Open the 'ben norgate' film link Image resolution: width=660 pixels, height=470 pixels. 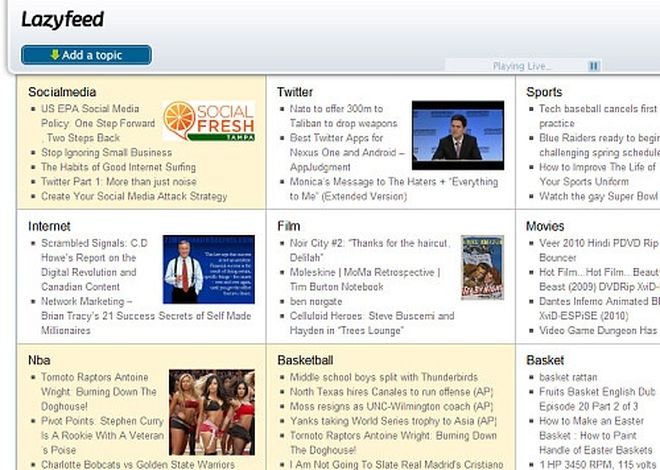(x=316, y=301)
